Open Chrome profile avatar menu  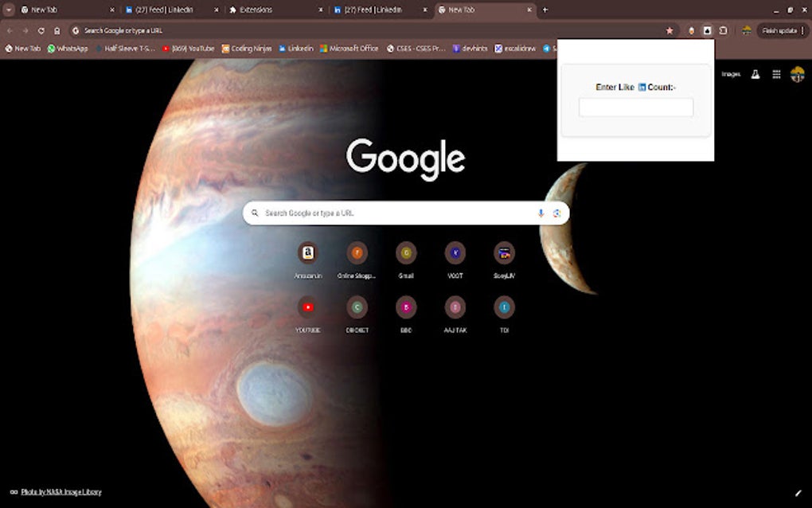tap(745, 29)
